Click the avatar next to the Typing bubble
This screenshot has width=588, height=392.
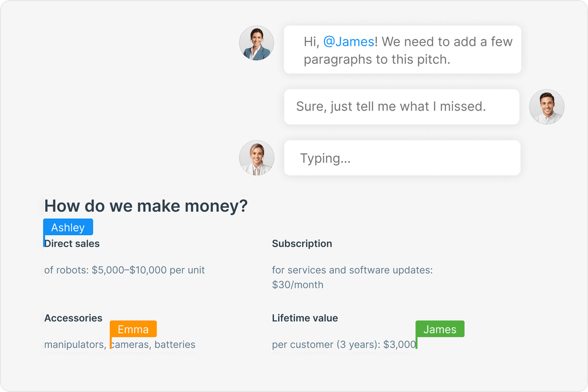tap(256, 157)
